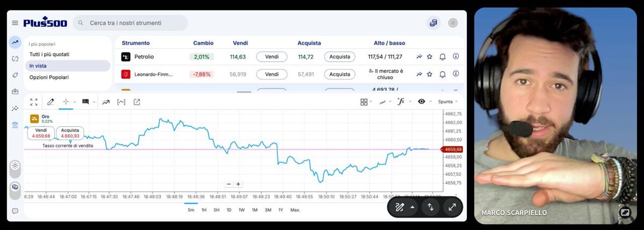
Task: Expand chart to fullscreen
Action: coord(34,102)
